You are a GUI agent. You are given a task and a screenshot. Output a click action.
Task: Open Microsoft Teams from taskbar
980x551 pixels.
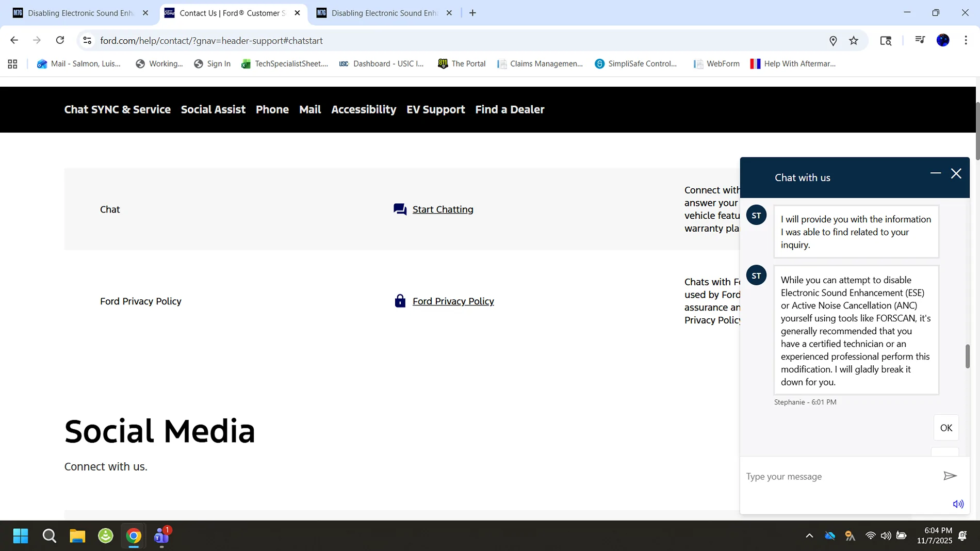162,536
